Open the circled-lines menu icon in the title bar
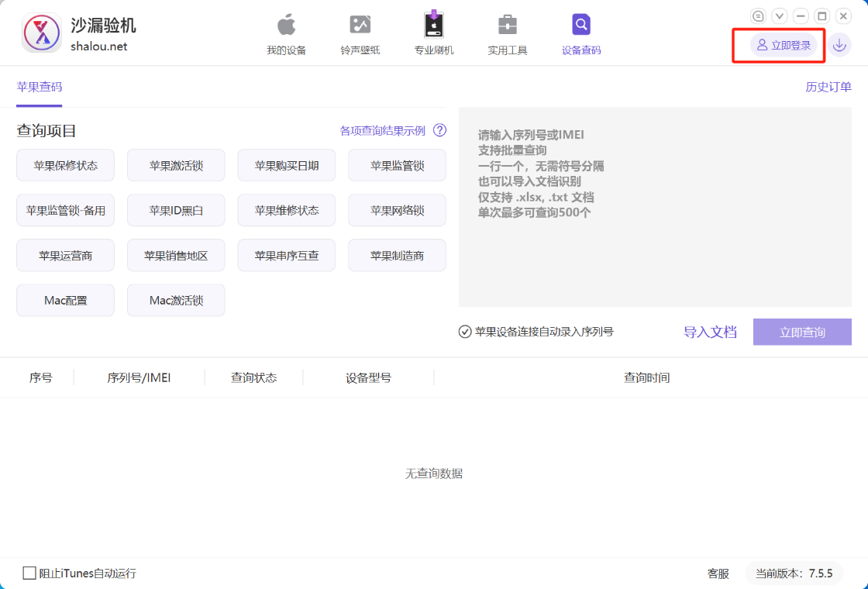This screenshot has height=589, width=868. (758, 16)
